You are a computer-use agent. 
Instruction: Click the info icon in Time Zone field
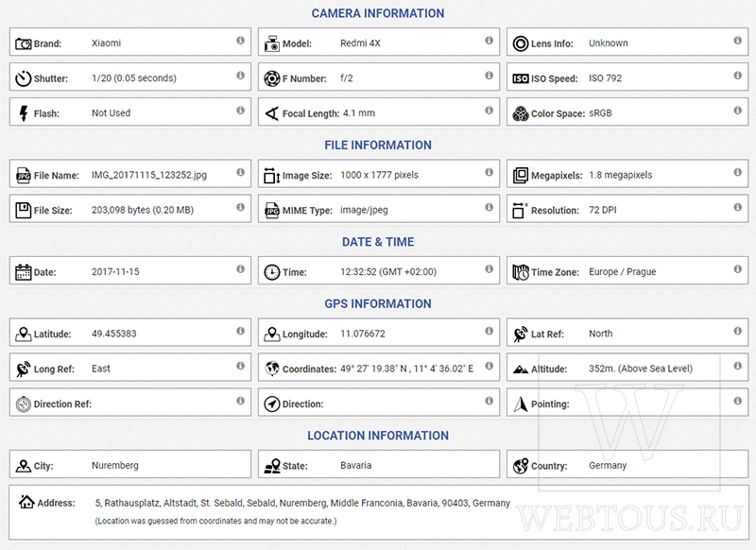[738, 269]
